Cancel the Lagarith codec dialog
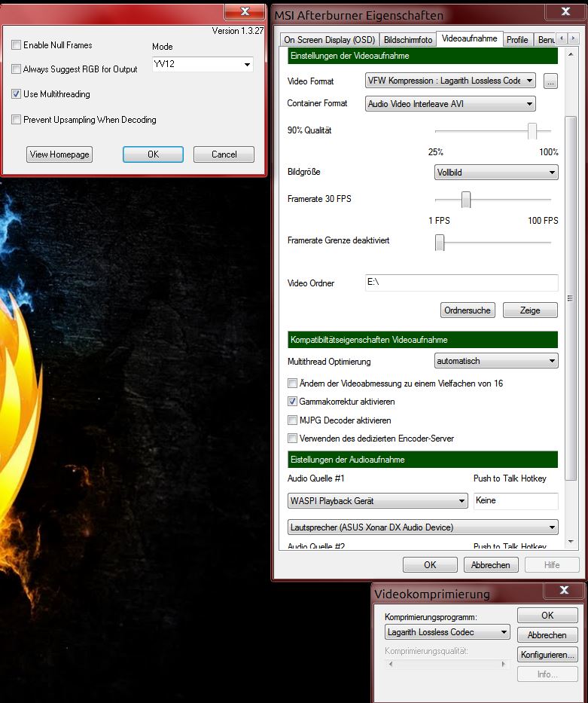The height and width of the screenshot is (703, 588). (x=224, y=154)
